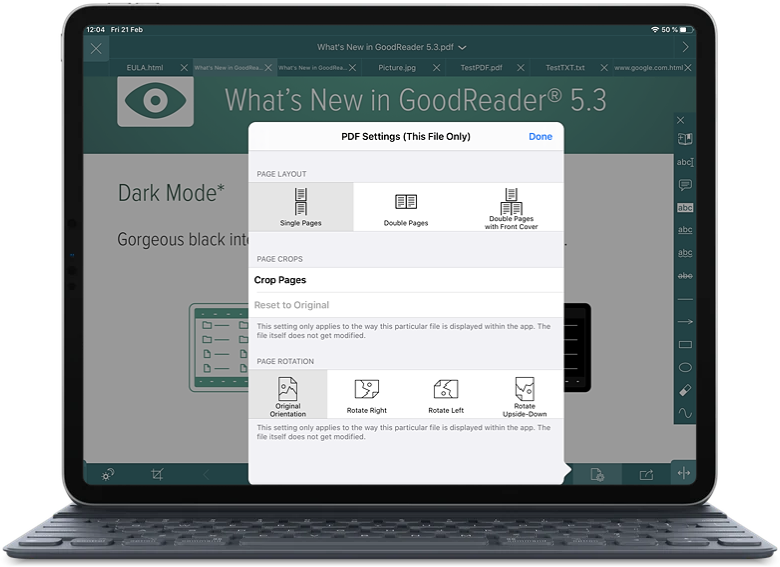Viewport: 780px width, 567px height.
Task: Tap the Wi-Fi status icon
Action: click(x=655, y=30)
